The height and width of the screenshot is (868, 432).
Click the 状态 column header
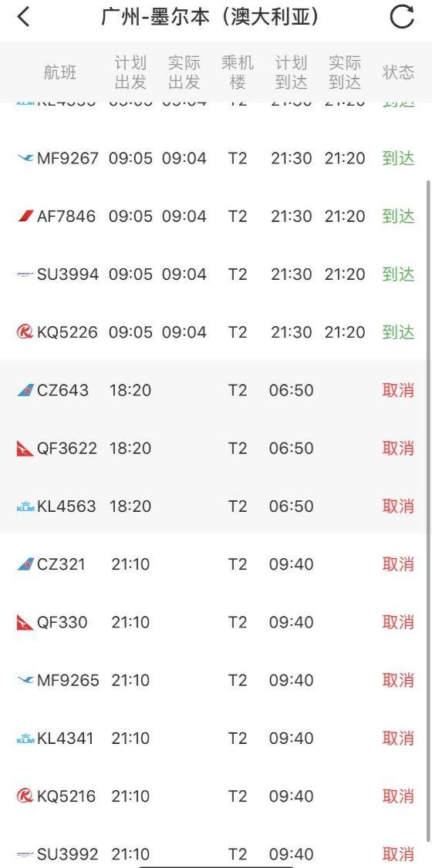tap(398, 72)
